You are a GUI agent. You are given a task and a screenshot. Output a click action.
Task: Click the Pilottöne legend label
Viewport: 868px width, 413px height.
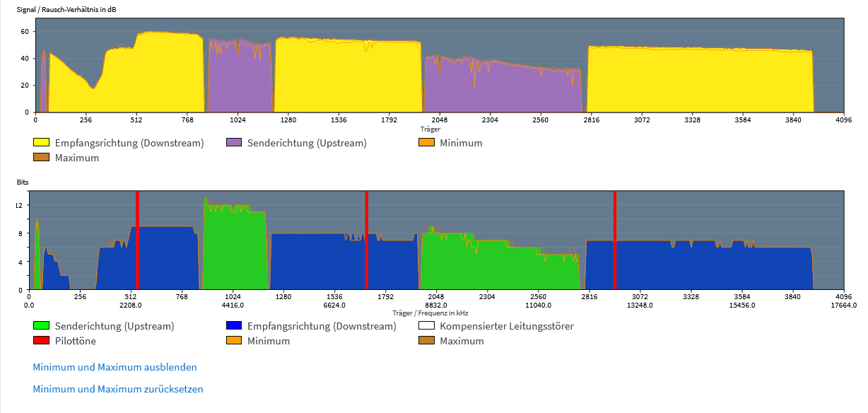pos(76,341)
